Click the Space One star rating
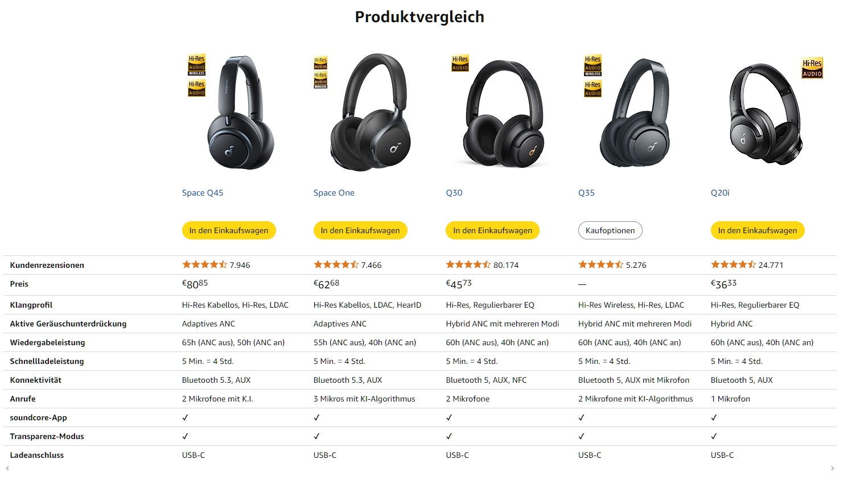This screenshot has width=868, height=480. 336,264
